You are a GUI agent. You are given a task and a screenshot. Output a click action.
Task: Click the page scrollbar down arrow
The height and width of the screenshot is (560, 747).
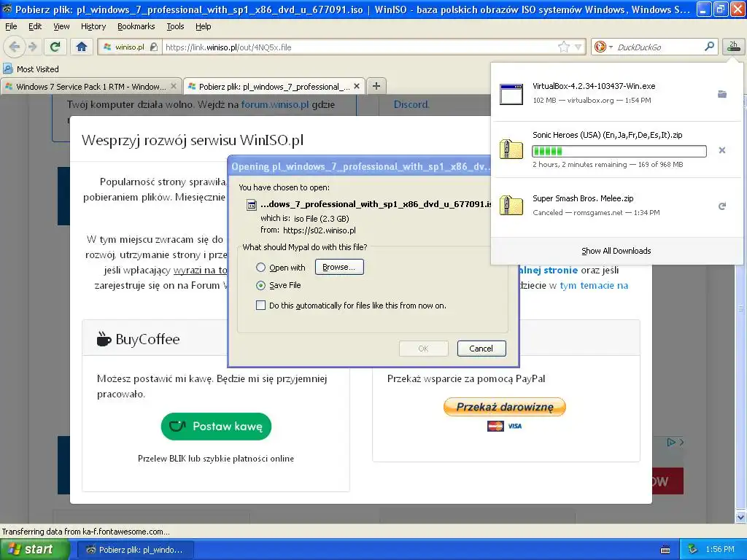[x=740, y=517]
